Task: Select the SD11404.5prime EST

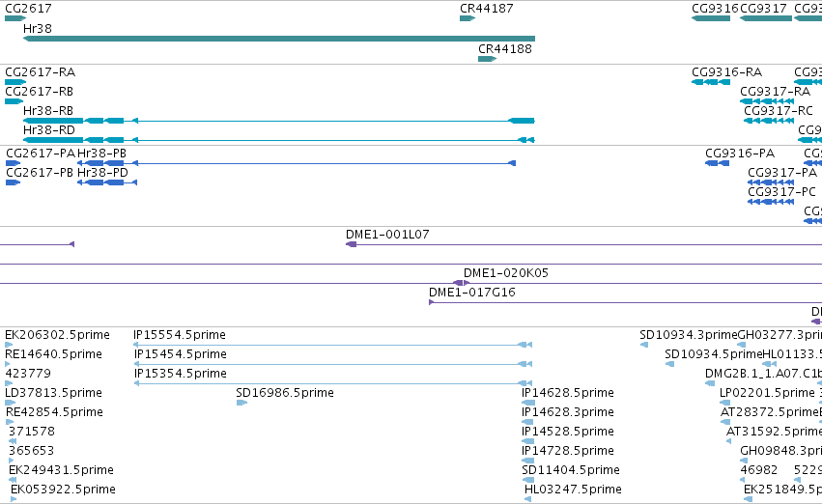Action: point(528,480)
